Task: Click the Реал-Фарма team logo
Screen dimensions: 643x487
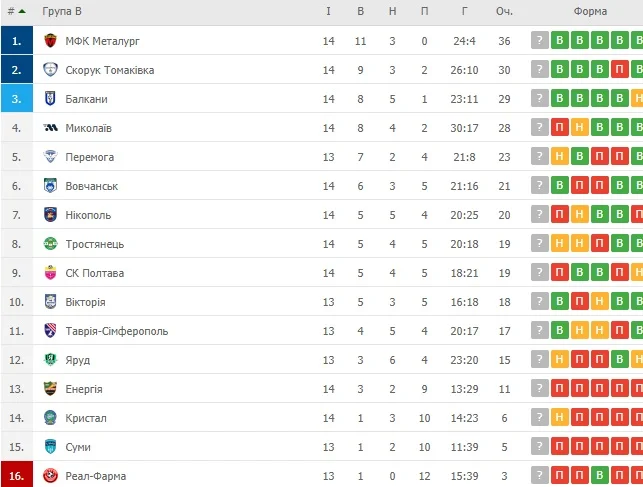Action: (x=51, y=476)
